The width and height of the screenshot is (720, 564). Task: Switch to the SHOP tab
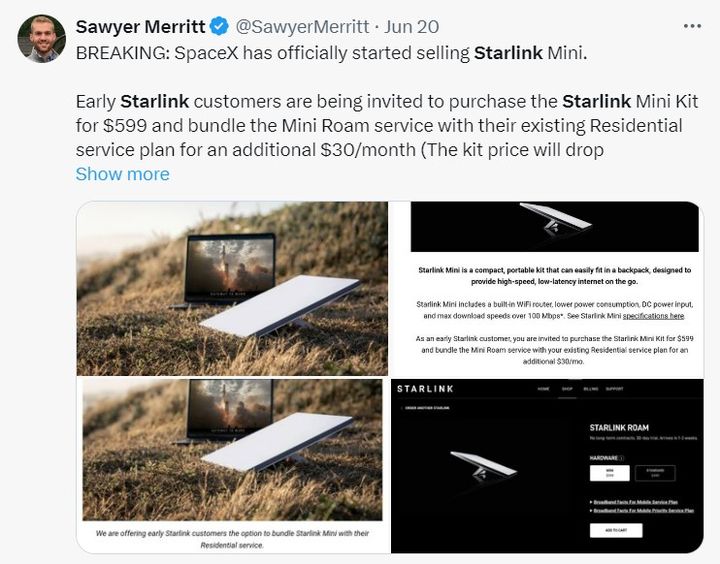pos(569,388)
